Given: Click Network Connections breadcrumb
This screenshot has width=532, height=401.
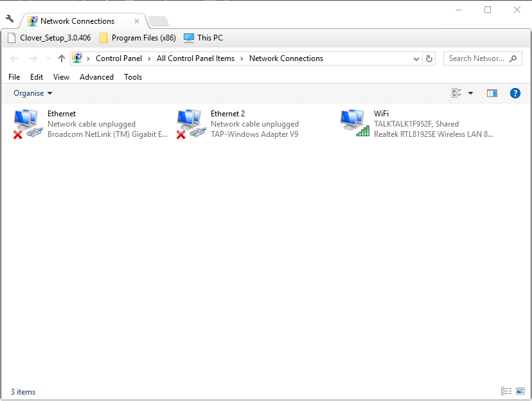Looking at the screenshot, I should (x=286, y=58).
